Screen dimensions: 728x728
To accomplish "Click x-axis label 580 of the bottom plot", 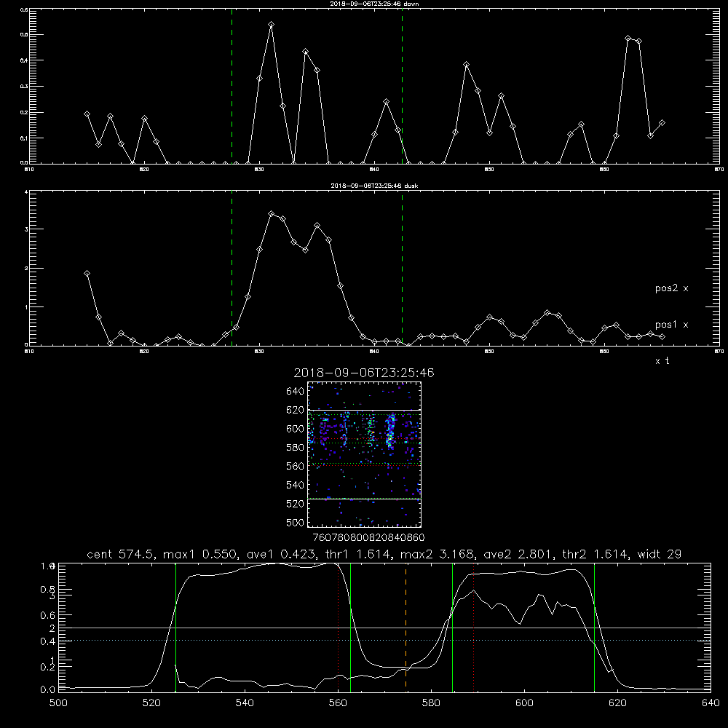I will click(431, 703).
